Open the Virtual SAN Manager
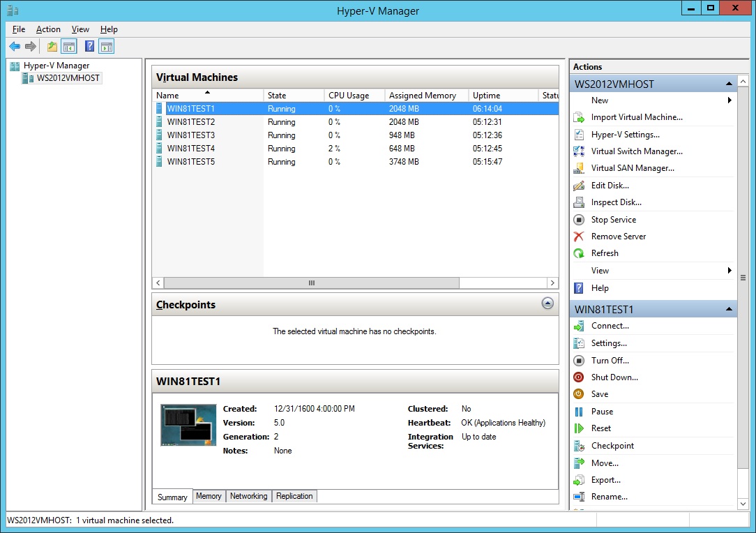The height and width of the screenshot is (533, 756). pyautogui.click(x=633, y=168)
